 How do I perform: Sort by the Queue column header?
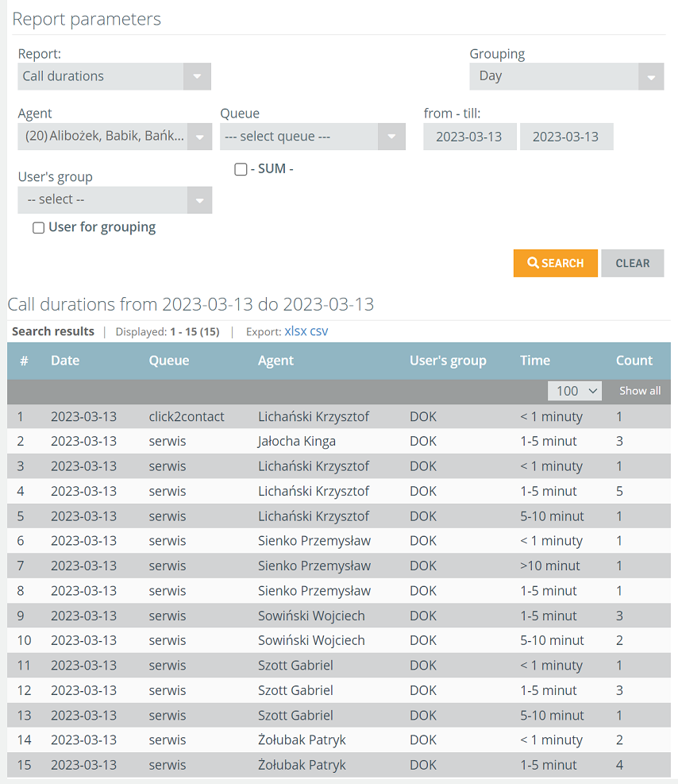(x=169, y=361)
